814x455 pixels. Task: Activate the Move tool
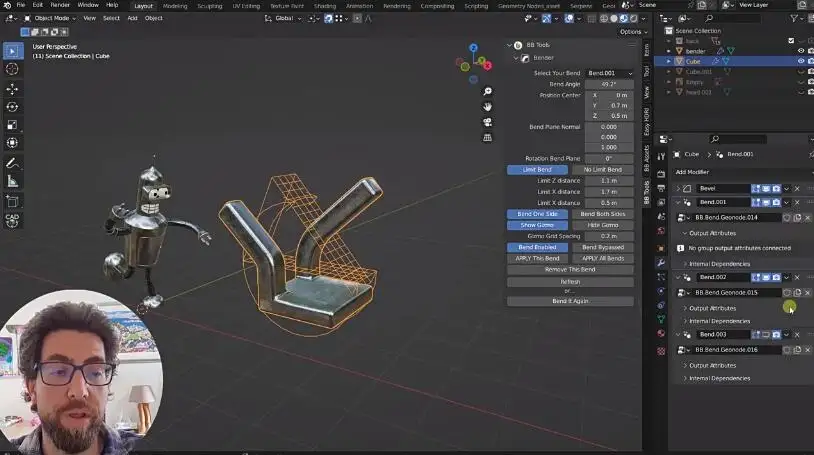click(12, 88)
